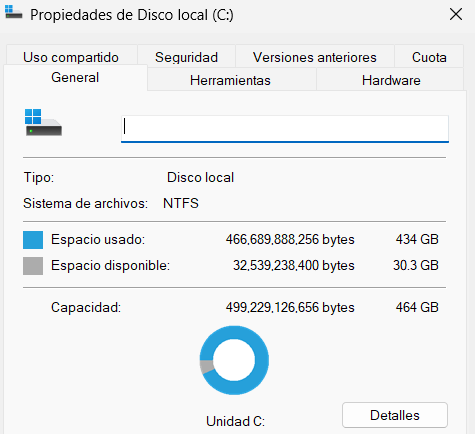The height and width of the screenshot is (434, 475).
Task: Click the disk usage donut chart
Action: tap(234, 360)
